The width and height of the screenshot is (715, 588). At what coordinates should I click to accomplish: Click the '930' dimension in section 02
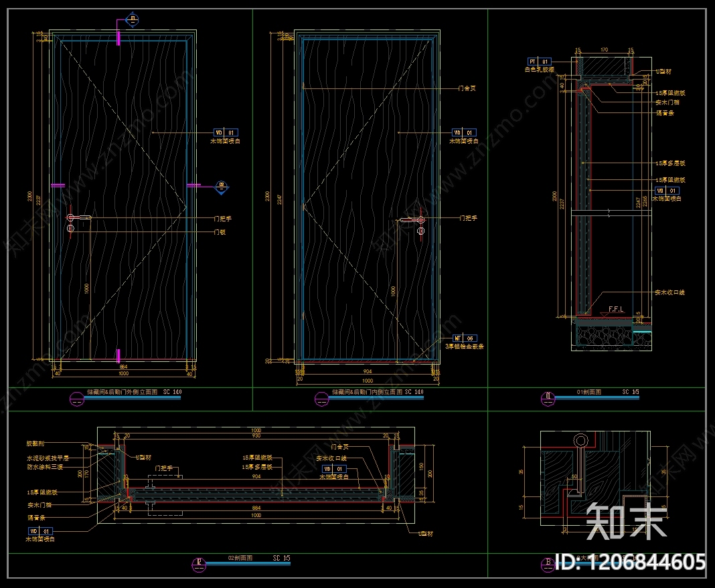click(256, 436)
